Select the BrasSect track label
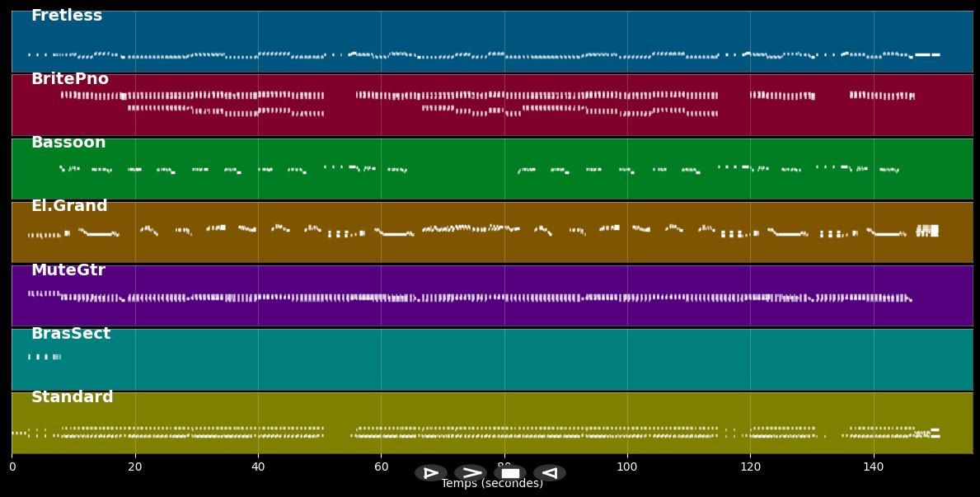980x497 pixels. [71, 334]
